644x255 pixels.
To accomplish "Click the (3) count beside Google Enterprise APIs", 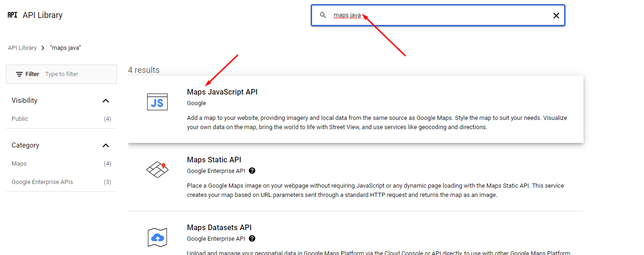I will tap(108, 182).
